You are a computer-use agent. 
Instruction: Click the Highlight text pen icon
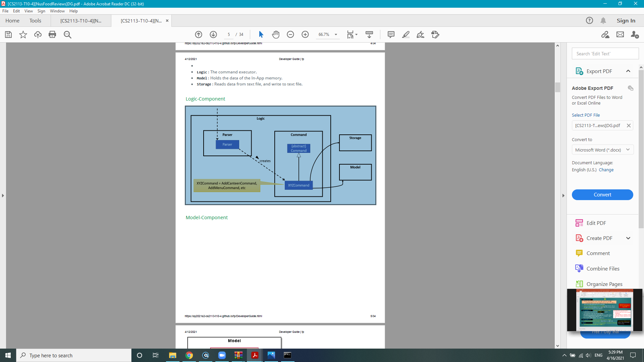pos(406,35)
